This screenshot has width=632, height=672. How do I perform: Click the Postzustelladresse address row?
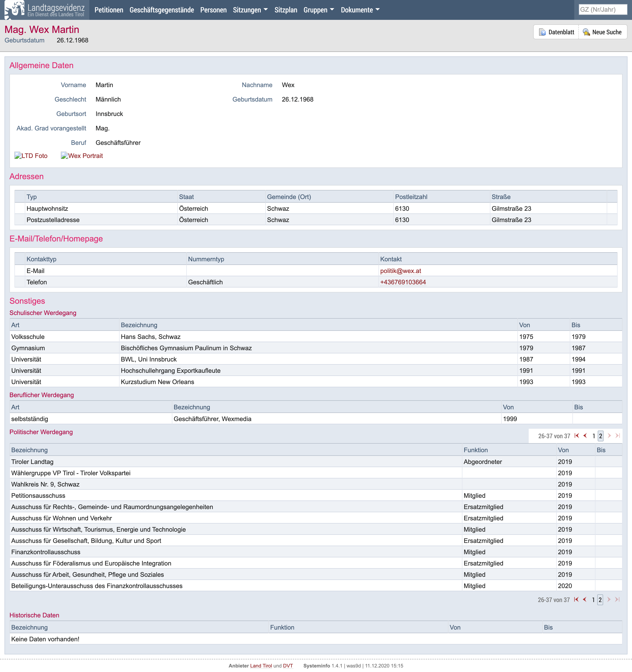[316, 220]
